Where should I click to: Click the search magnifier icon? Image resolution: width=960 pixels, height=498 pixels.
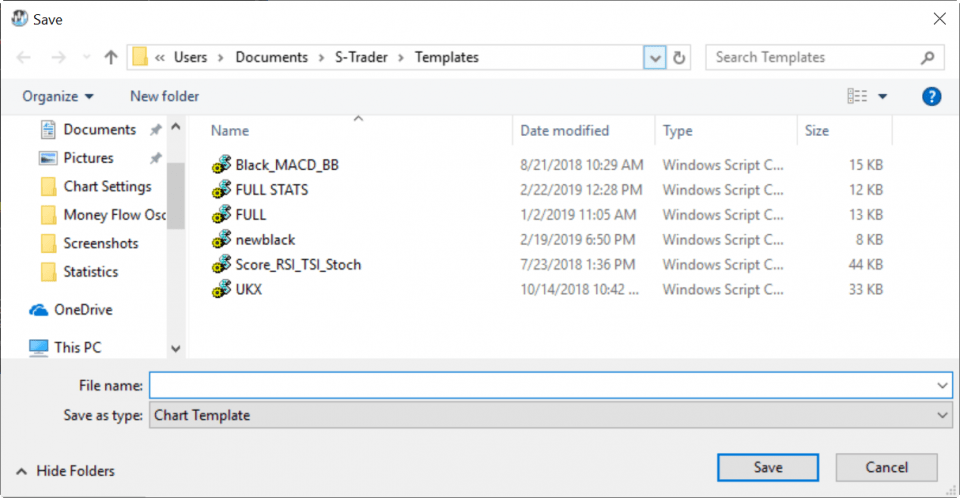[x=928, y=58]
